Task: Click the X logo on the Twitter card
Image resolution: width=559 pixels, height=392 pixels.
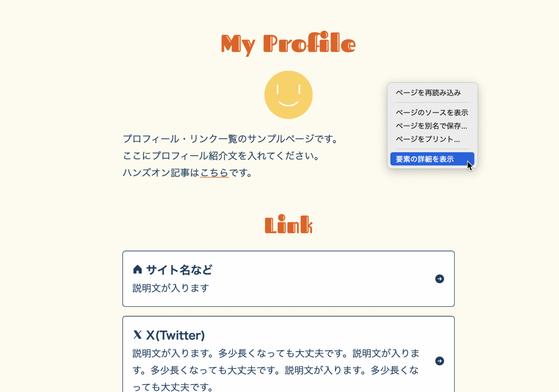Action: click(136, 334)
